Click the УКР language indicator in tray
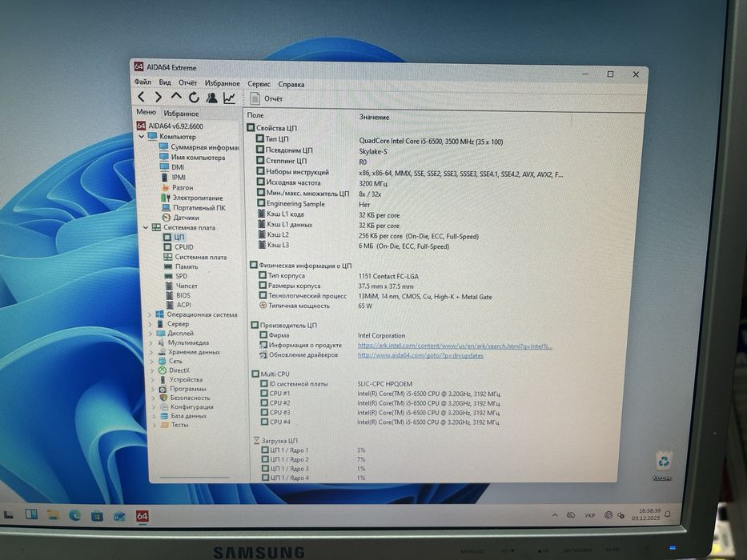Image resolution: width=747 pixels, height=560 pixels. pos(590,515)
